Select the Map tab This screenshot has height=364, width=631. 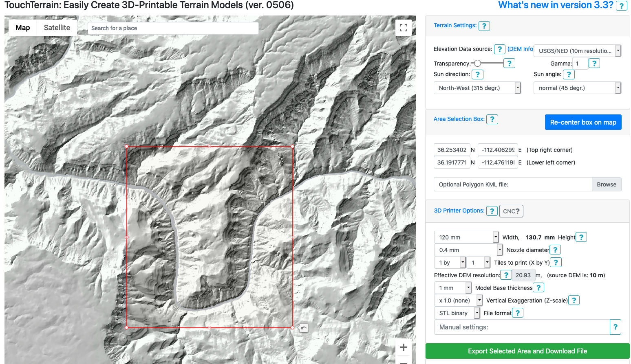pos(22,27)
